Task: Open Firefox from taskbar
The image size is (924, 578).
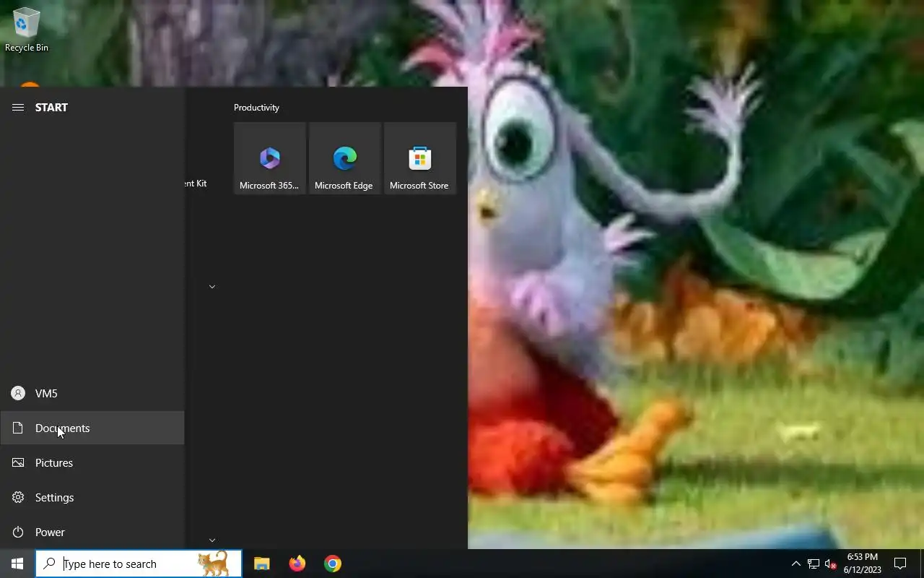Action: (x=297, y=564)
